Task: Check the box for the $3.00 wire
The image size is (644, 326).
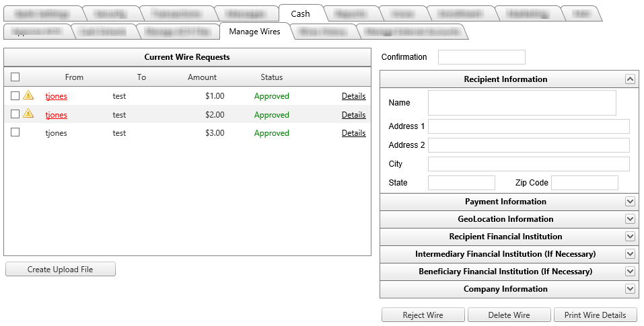Action: click(x=15, y=132)
